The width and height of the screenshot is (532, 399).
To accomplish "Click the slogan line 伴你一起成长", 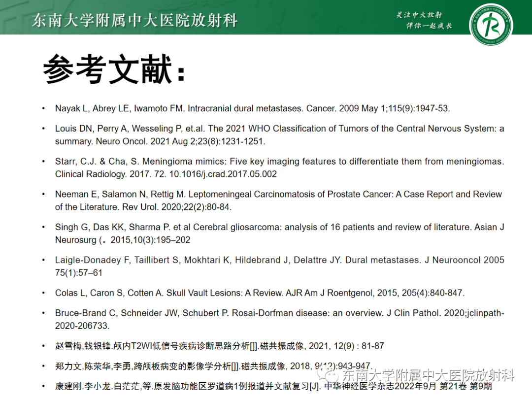I will pos(429,26).
